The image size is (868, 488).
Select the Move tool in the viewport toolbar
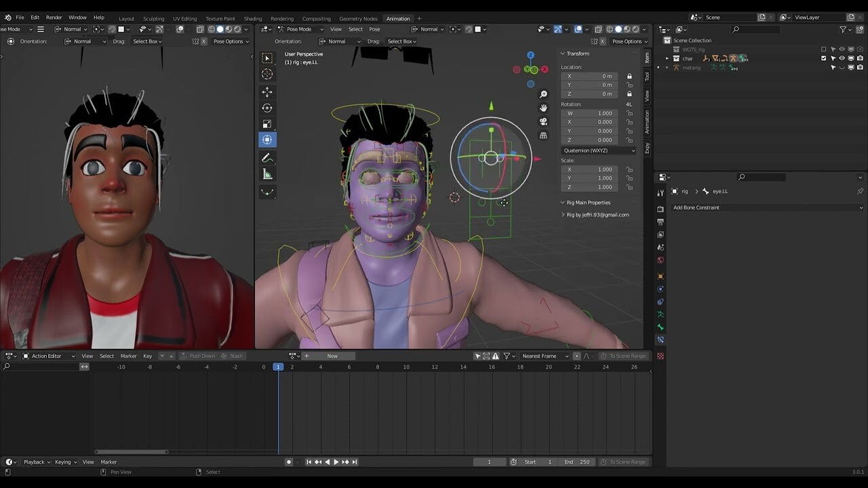(267, 91)
